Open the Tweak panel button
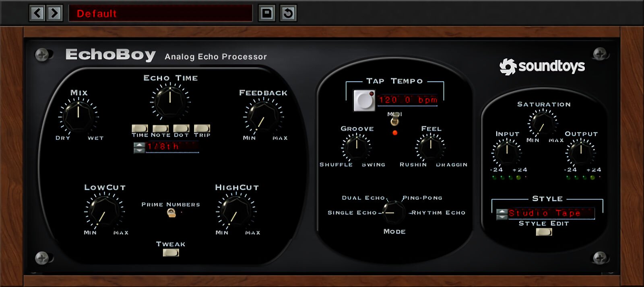 pyautogui.click(x=171, y=253)
